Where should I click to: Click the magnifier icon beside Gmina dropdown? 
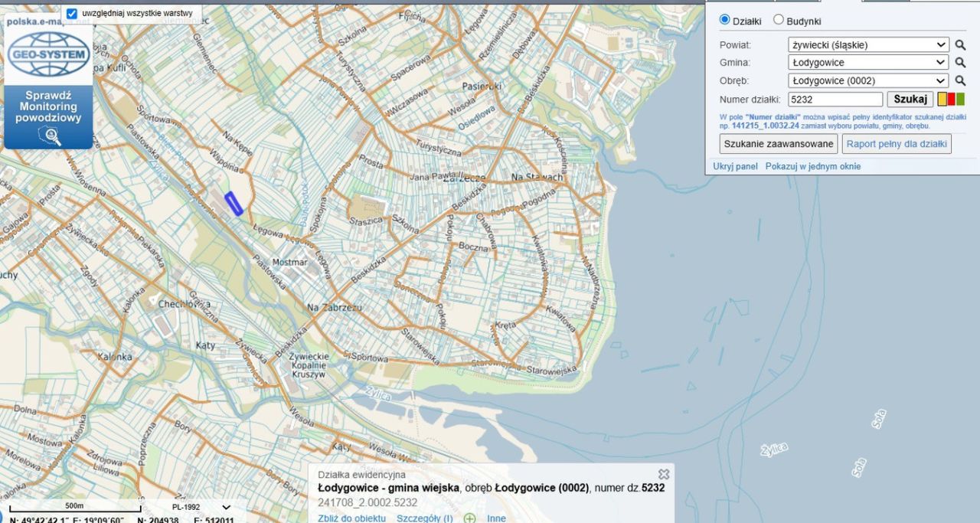[960, 63]
